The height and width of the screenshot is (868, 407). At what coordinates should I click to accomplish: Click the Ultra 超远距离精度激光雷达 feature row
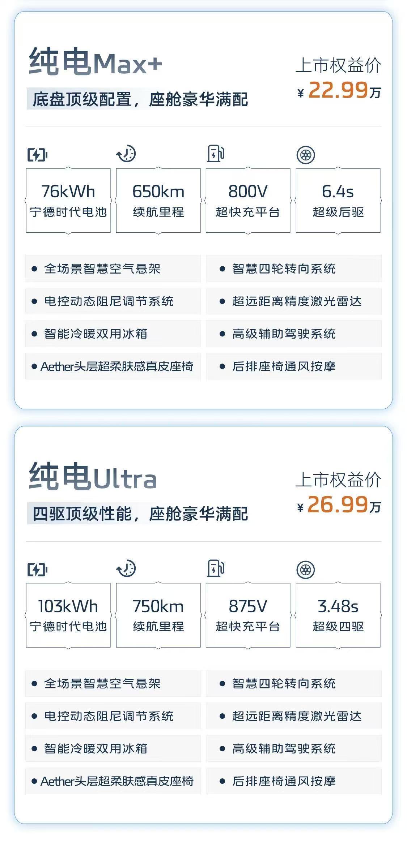click(294, 716)
